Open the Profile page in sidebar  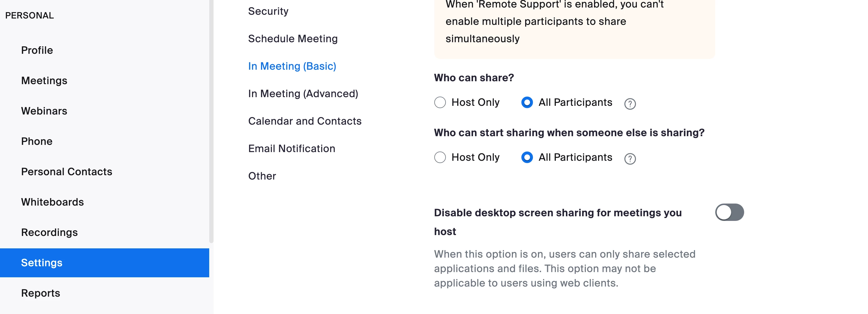[37, 50]
